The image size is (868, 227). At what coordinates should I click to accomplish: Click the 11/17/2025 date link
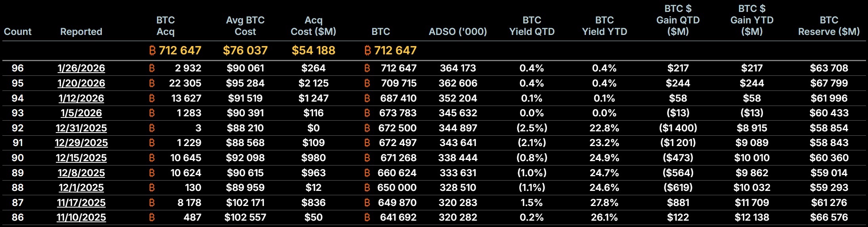[81, 203]
